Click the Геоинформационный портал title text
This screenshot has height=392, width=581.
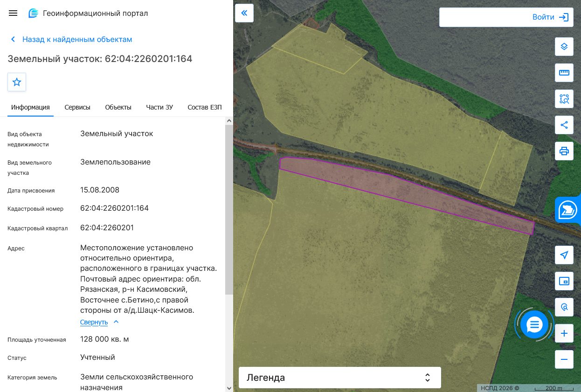point(96,14)
